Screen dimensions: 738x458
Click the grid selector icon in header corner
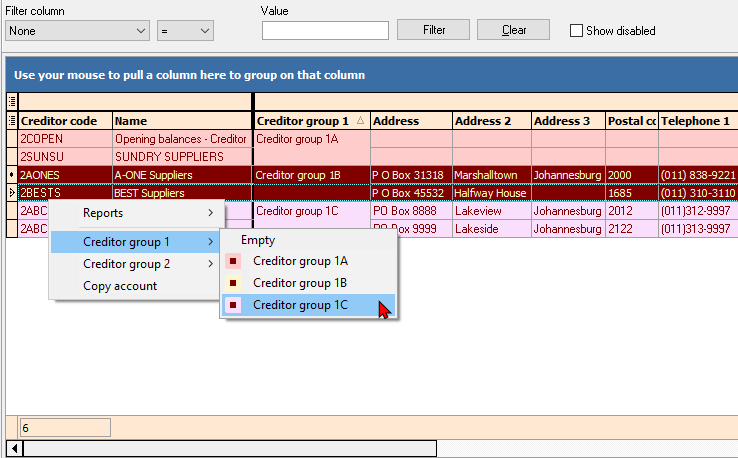tap(12, 102)
